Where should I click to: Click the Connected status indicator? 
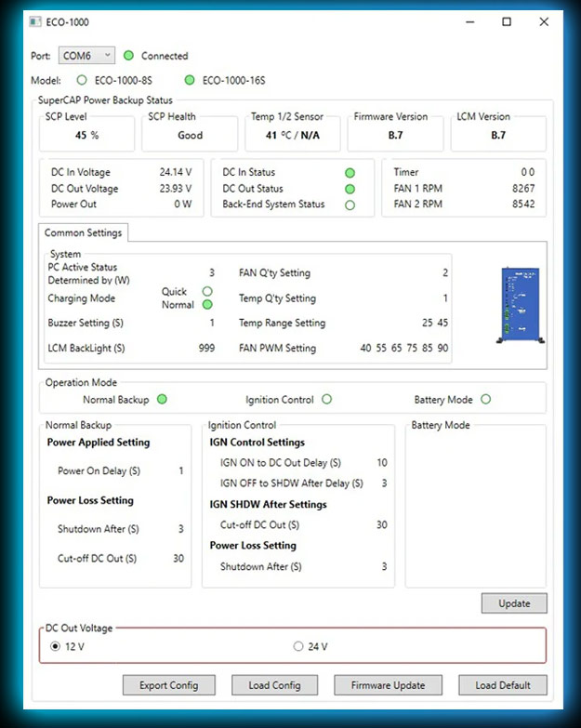coord(128,56)
